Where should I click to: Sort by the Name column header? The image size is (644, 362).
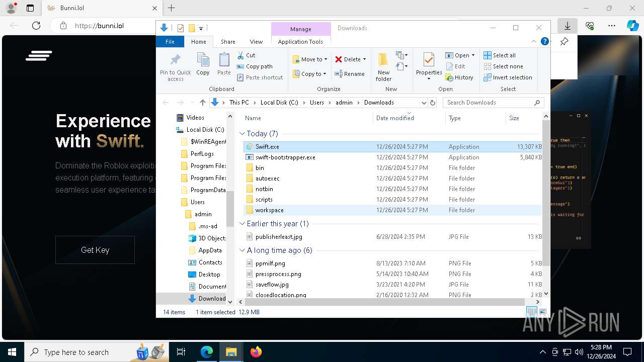tap(253, 118)
